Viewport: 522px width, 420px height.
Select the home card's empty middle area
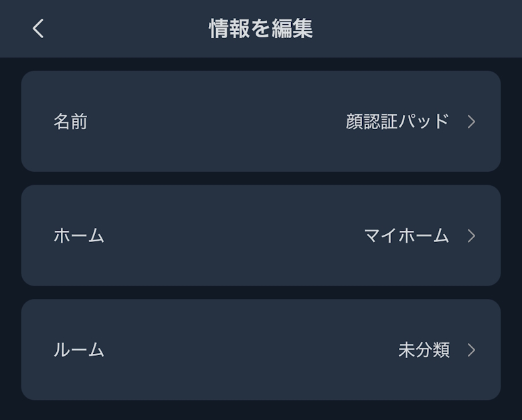coord(228,235)
